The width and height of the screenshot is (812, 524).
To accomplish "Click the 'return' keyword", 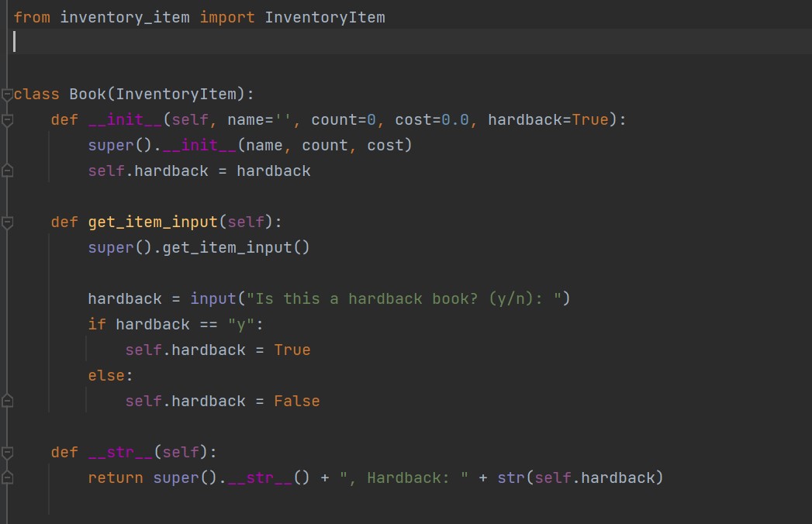I will [x=116, y=477].
